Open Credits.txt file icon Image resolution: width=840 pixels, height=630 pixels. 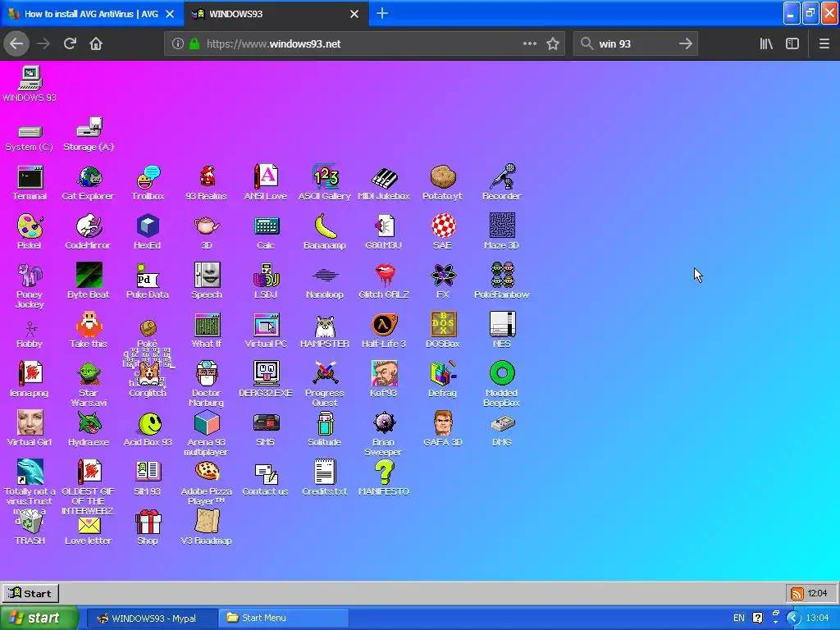point(325,478)
